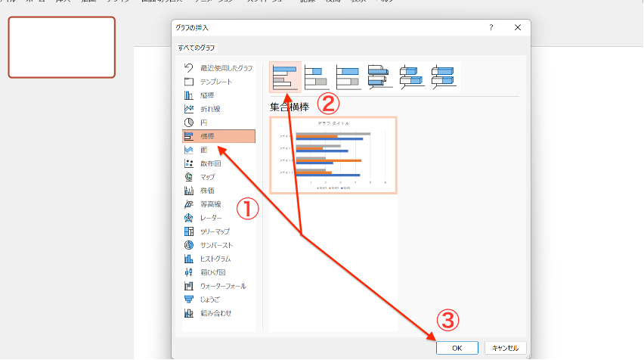644x360 pixels.
Task: Select the 3-D clustered bar subtype icon
Action: (x=380, y=77)
